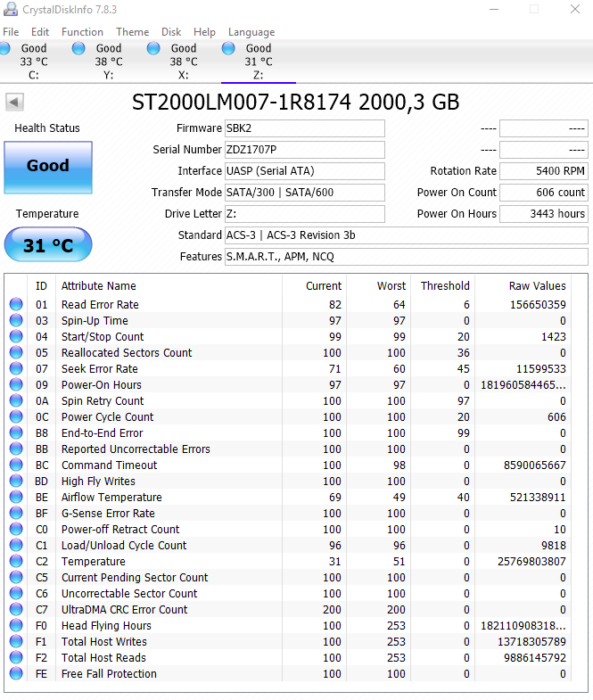593x700 pixels.
Task: Click the 31 °C temperature button
Action: [x=48, y=244]
